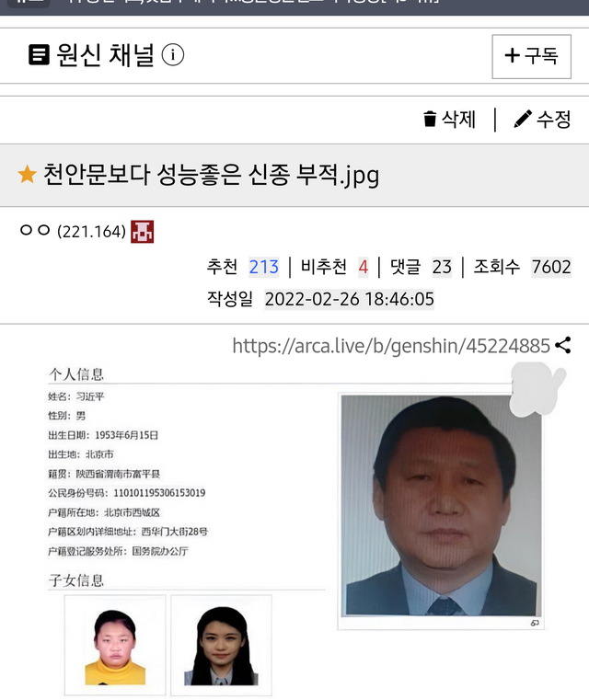Tap the share icon next to the post URL

tap(562, 346)
